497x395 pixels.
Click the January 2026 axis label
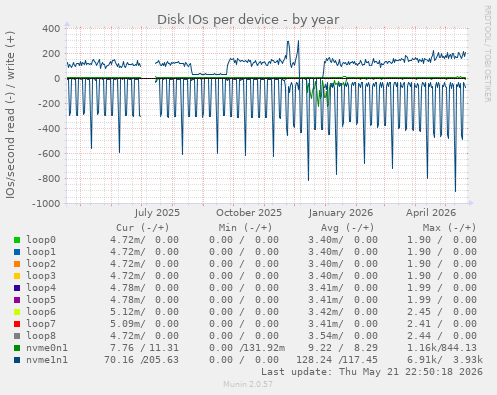(341, 213)
